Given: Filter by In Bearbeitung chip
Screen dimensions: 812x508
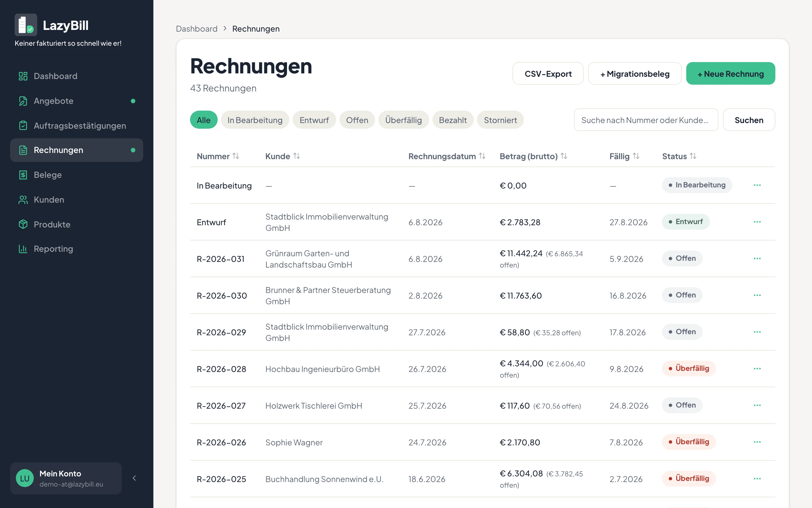Looking at the screenshot, I should pos(255,120).
